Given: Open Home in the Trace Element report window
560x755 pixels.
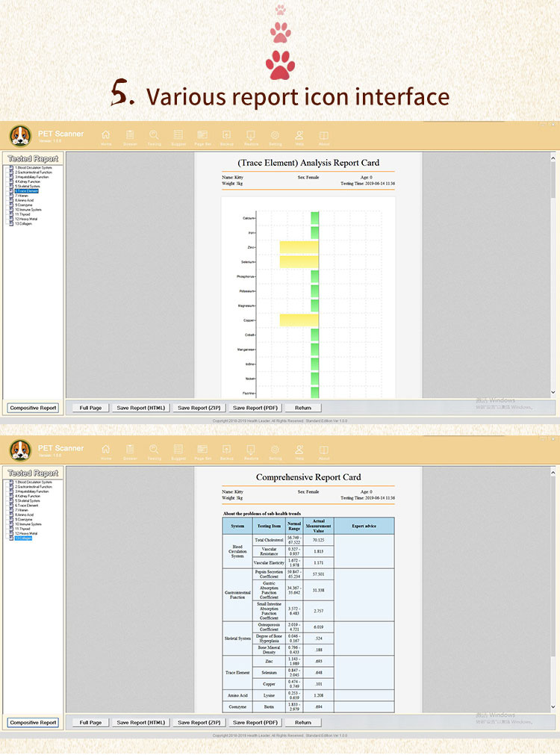Looking at the screenshot, I should pos(106,137).
